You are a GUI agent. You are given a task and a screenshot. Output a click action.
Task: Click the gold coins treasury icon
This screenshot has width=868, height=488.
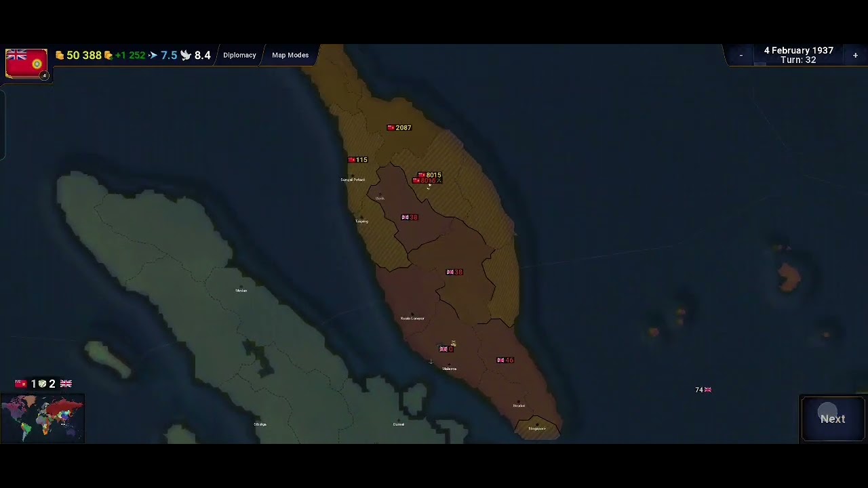(x=60, y=55)
